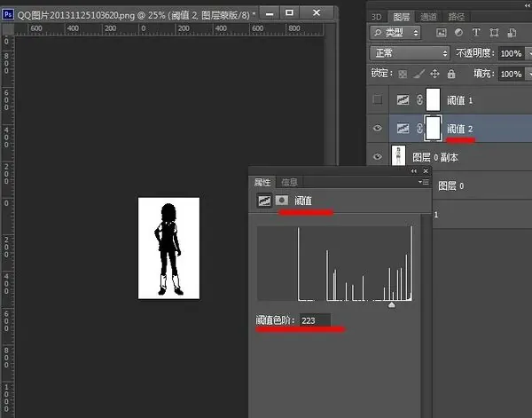Open the layer filter type 类型 dropdown

(x=395, y=33)
